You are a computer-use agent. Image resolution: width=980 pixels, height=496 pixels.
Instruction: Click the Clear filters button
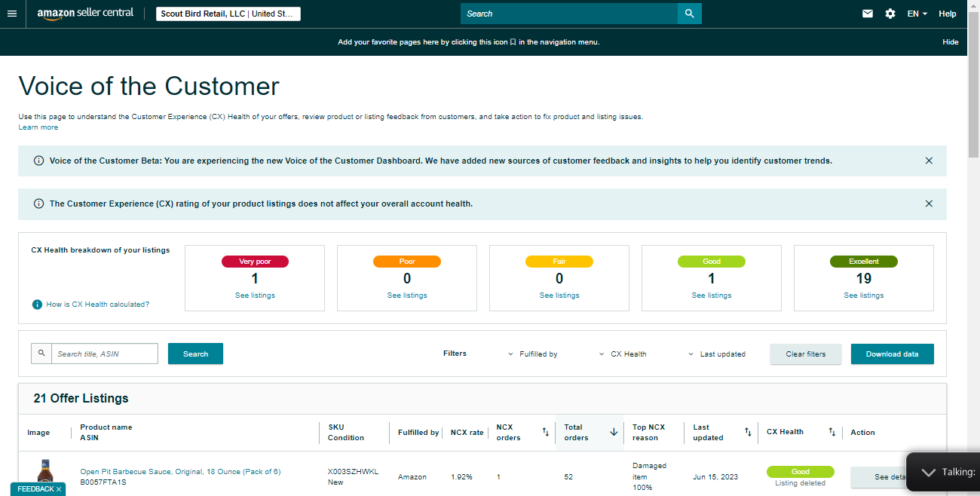pyautogui.click(x=806, y=354)
